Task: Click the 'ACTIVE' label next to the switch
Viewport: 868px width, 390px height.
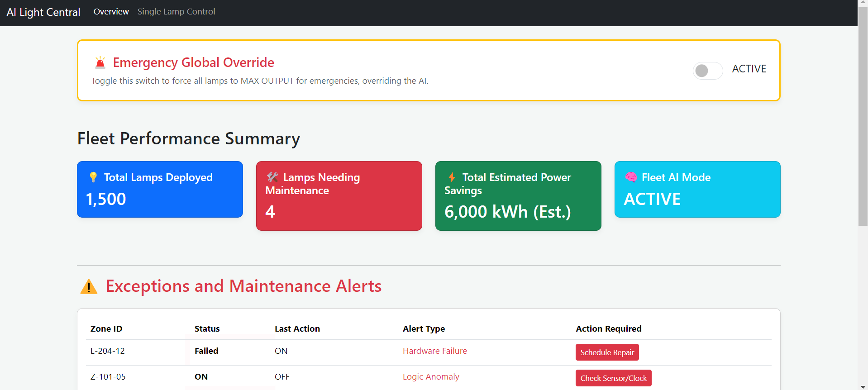Action: 749,69
